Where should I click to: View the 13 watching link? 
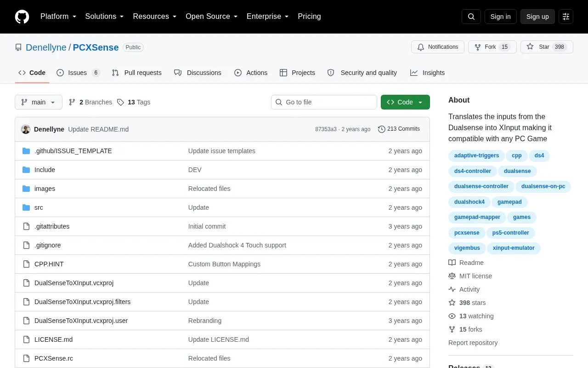[x=471, y=316]
